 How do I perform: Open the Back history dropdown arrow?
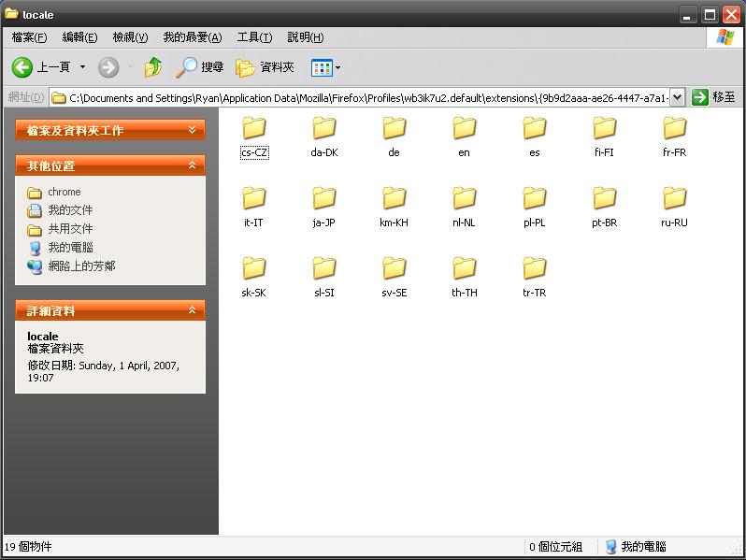point(82,67)
